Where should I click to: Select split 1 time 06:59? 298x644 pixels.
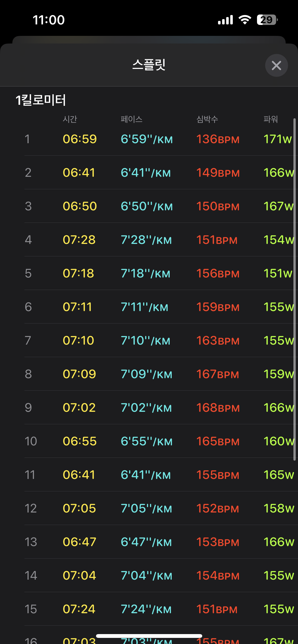[x=80, y=139]
